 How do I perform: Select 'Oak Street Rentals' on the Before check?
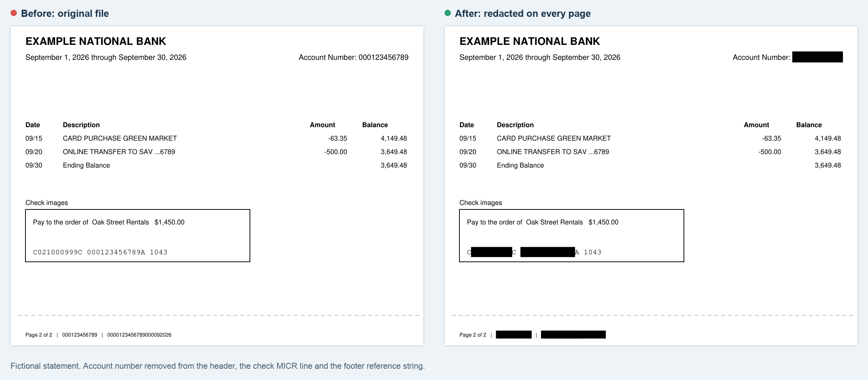120,222
